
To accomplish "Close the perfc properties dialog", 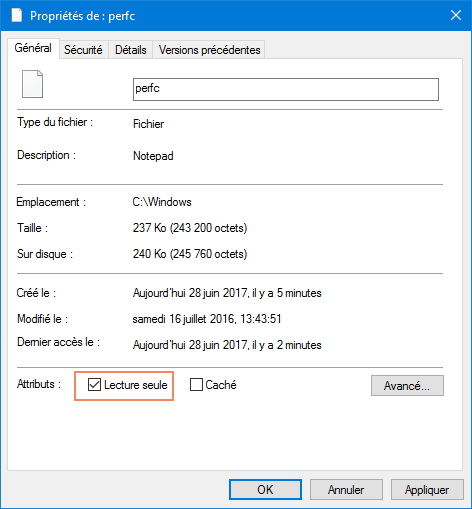I will tap(456, 15).
